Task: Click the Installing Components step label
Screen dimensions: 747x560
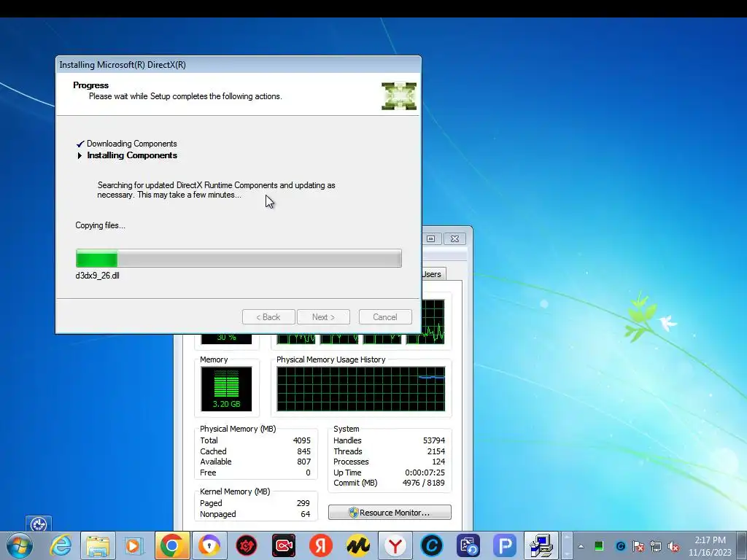Action: pos(132,155)
